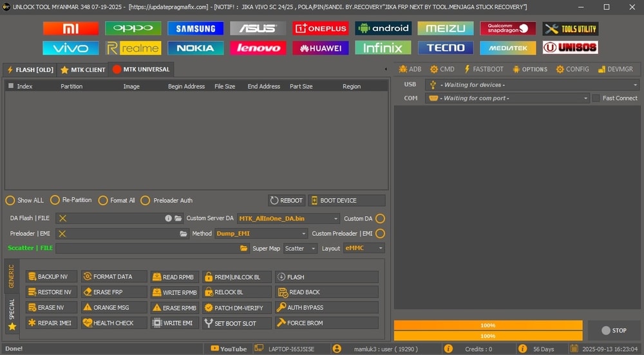Enable the Re-Partition option

coord(55,200)
